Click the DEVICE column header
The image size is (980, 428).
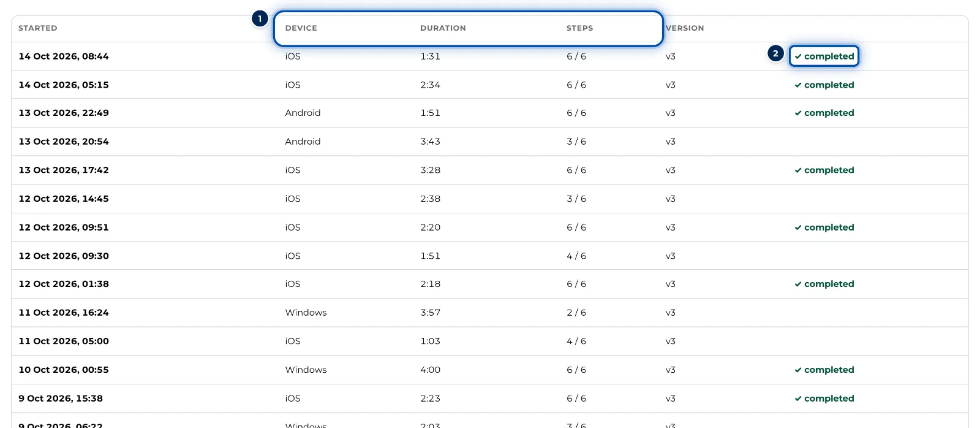click(301, 28)
